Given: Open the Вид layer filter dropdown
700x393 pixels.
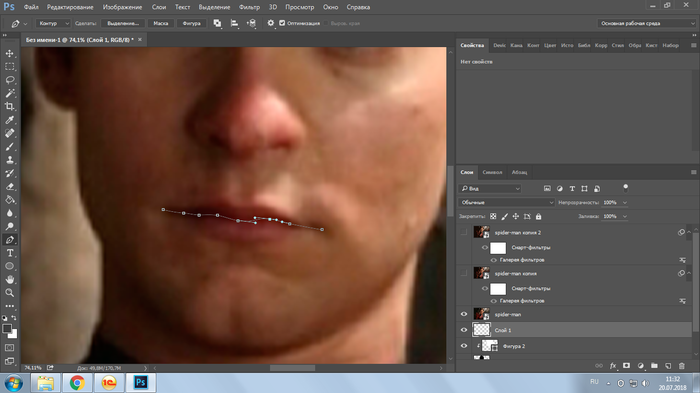Looking at the screenshot, I should pos(490,189).
